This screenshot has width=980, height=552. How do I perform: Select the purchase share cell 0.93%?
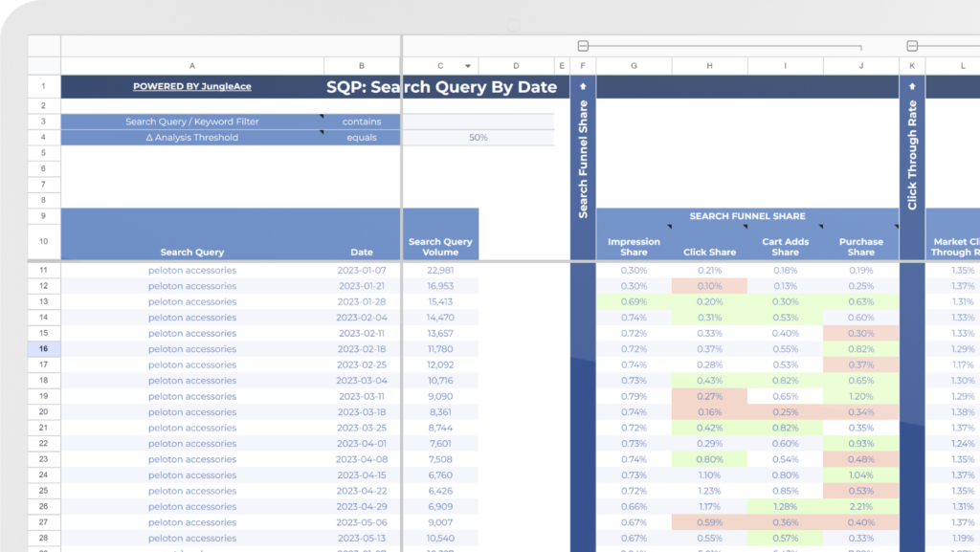click(860, 443)
